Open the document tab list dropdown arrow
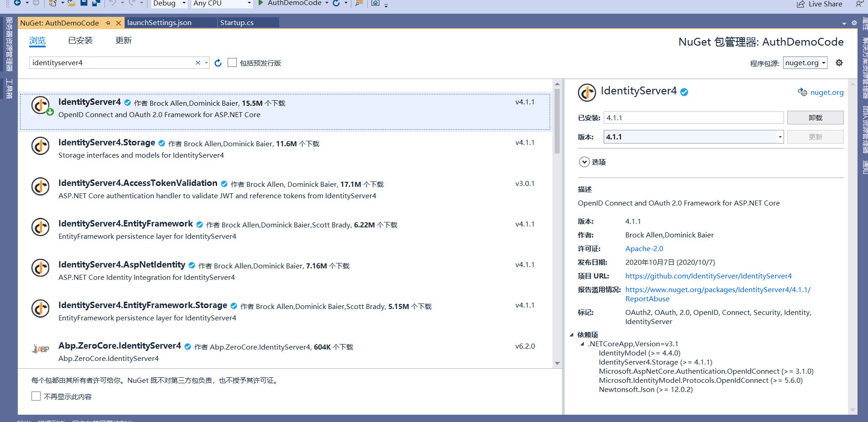Screen dimensions: 868x422 [844, 23]
